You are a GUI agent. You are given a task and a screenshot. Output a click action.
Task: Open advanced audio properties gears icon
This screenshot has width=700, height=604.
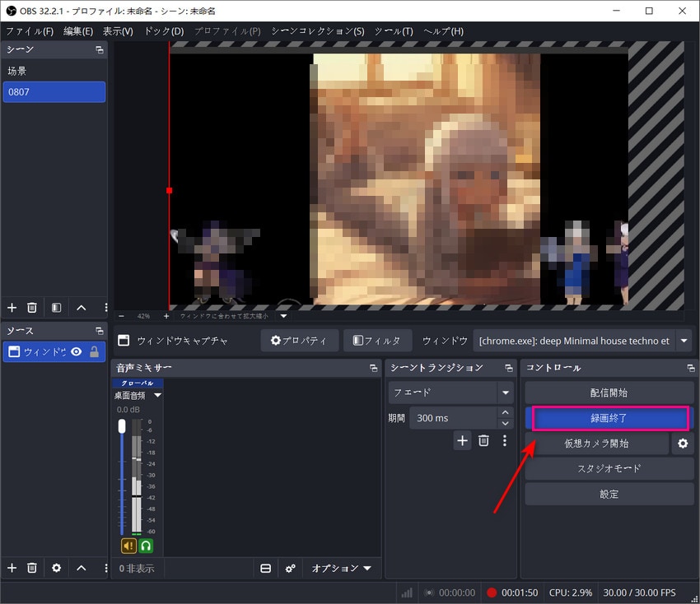click(x=290, y=569)
